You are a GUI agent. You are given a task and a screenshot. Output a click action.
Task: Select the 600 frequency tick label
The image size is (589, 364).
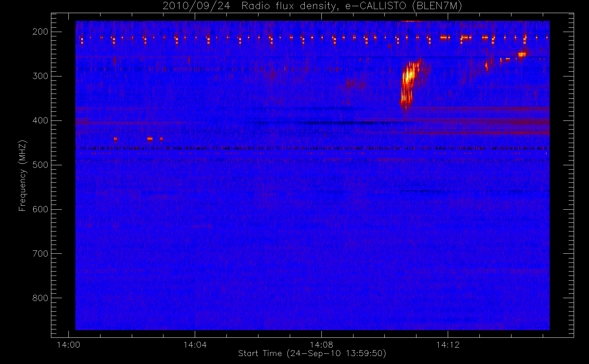click(40, 209)
